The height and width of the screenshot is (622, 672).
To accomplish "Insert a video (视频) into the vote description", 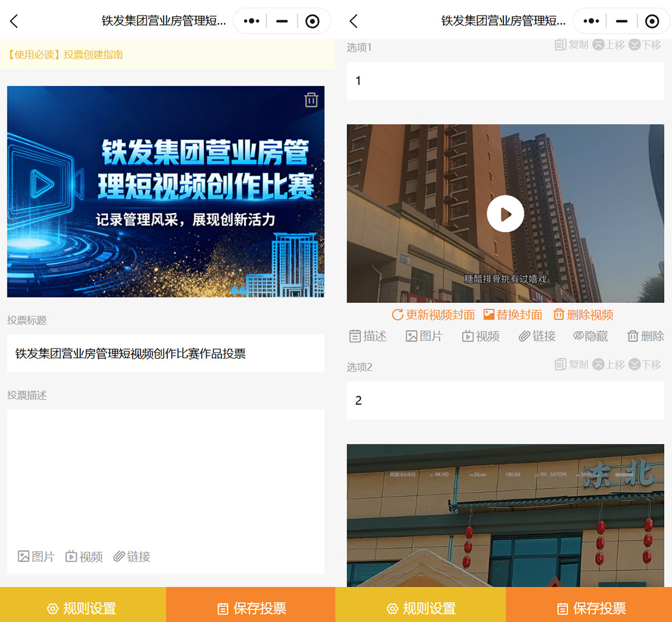I will tap(84, 557).
